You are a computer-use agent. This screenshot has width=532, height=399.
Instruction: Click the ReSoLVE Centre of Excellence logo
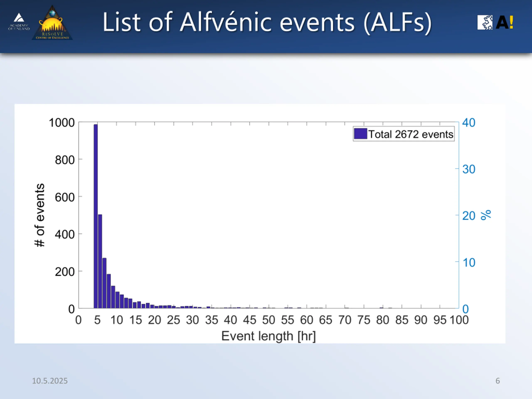coord(52,23)
